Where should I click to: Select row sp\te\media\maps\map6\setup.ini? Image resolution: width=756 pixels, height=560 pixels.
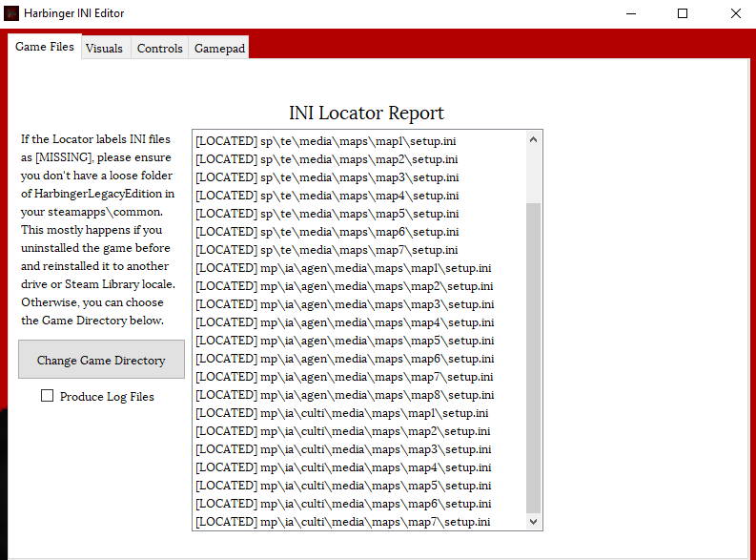pyautogui.click(x=359, y=232)
